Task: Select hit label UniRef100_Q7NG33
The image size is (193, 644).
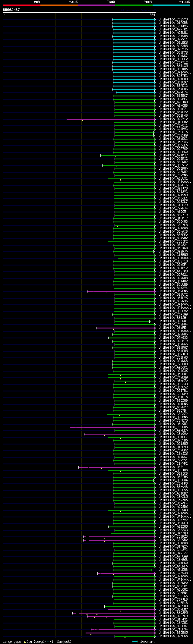Action: click(x=173, y=338)
